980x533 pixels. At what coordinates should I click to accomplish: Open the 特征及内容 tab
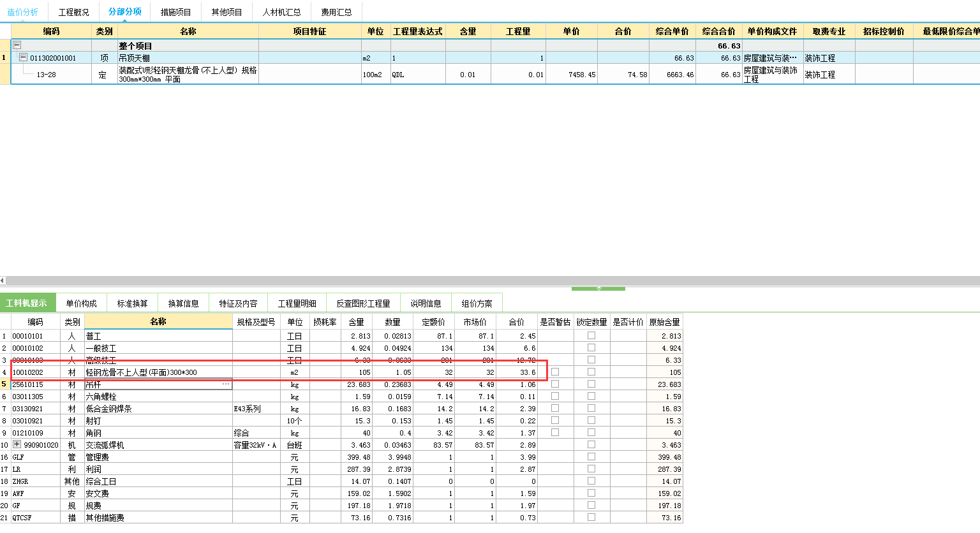click(x=238, y=303)
